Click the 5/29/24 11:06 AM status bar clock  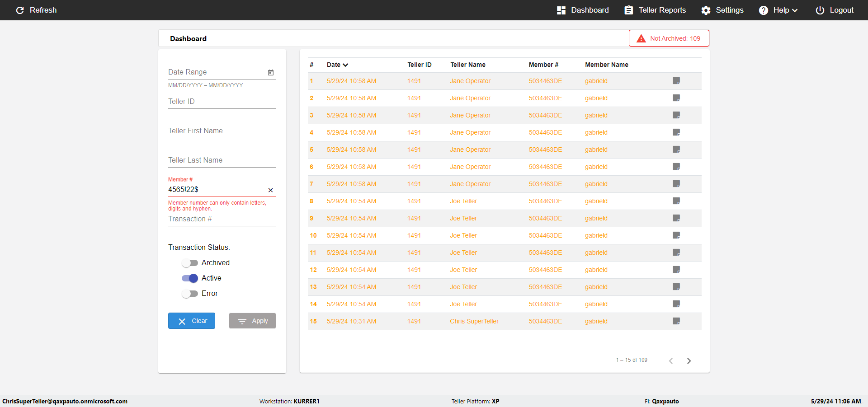[836, 401]
